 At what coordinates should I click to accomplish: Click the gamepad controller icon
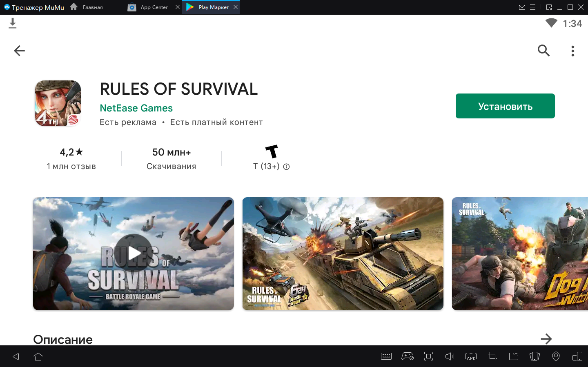407,356
